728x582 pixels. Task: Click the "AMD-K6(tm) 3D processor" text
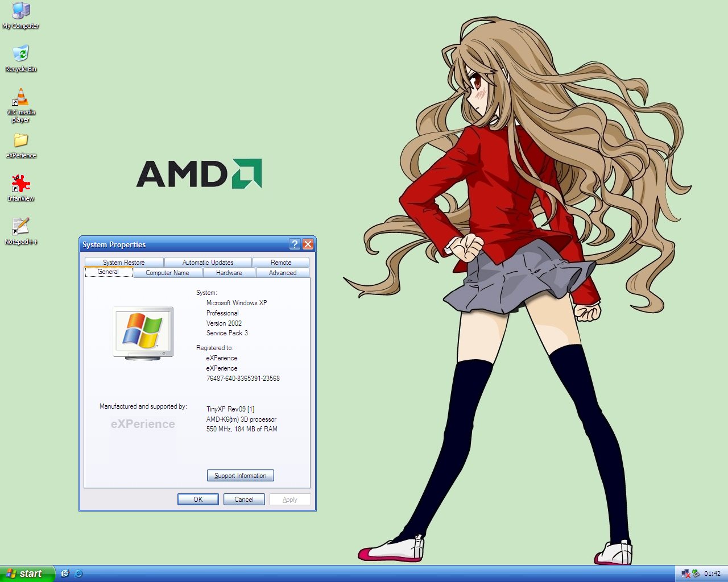[x=241, y=419]
